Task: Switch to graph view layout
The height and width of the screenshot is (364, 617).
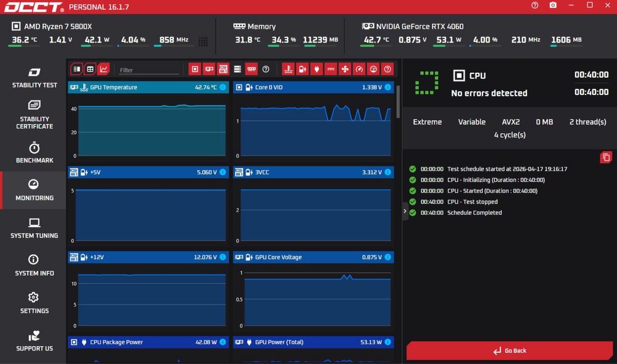Action: (104, 69)
